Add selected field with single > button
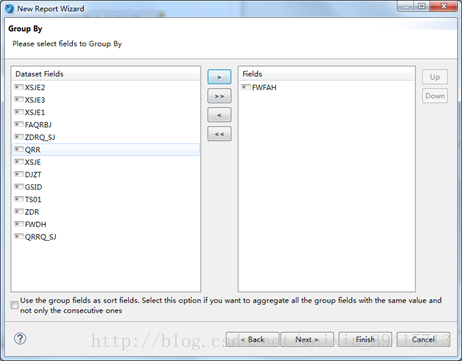The image size is (462, 361). pyautogui.click(x=219, y=77)
